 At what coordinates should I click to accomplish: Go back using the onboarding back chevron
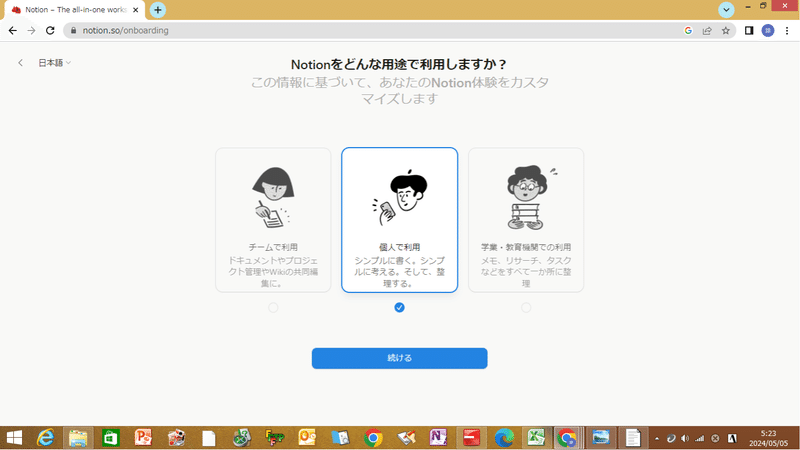pos(20,63)
